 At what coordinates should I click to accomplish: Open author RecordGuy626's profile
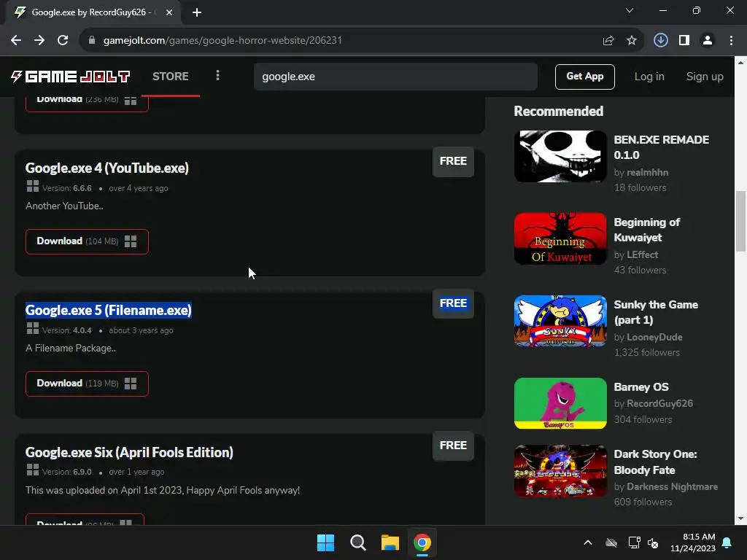pos(659,403)
